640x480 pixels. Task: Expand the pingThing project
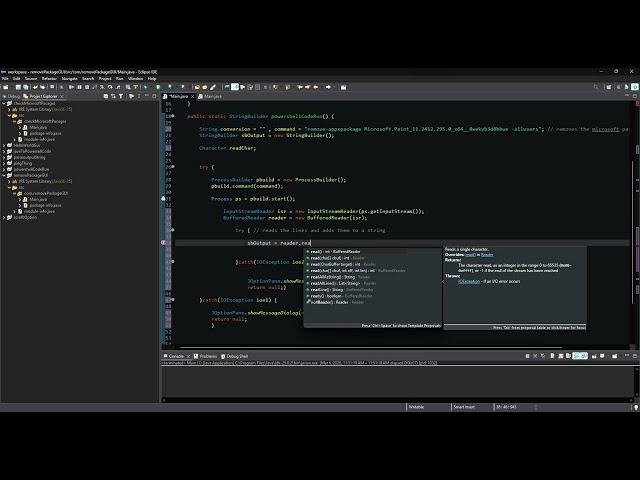[x=4, y=163]
